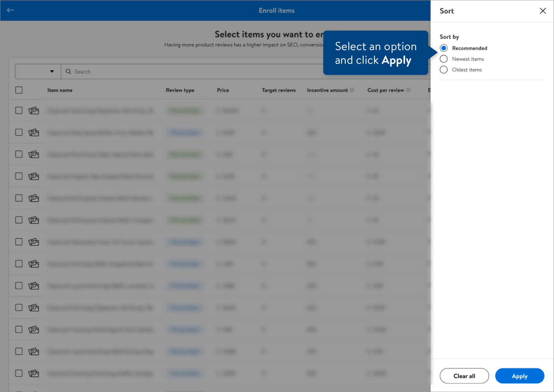Click the Price column header
The image size is (554, 392).
coord(223,90)
